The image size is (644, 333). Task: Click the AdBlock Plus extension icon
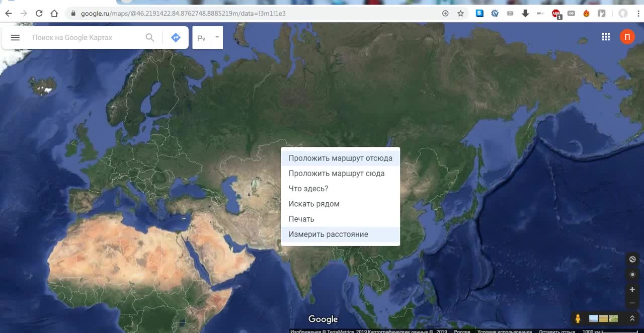[556, 14]
